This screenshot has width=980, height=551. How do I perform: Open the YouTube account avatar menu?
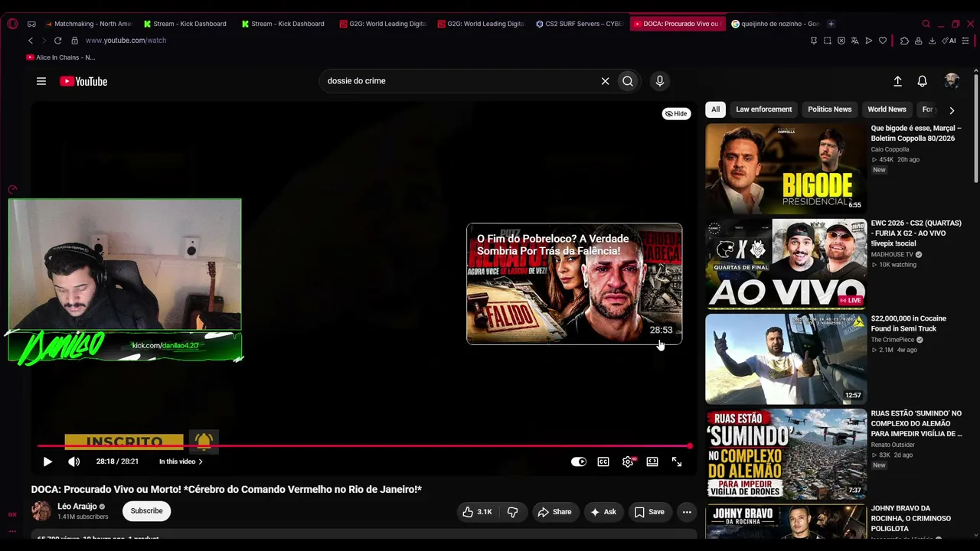952,81
